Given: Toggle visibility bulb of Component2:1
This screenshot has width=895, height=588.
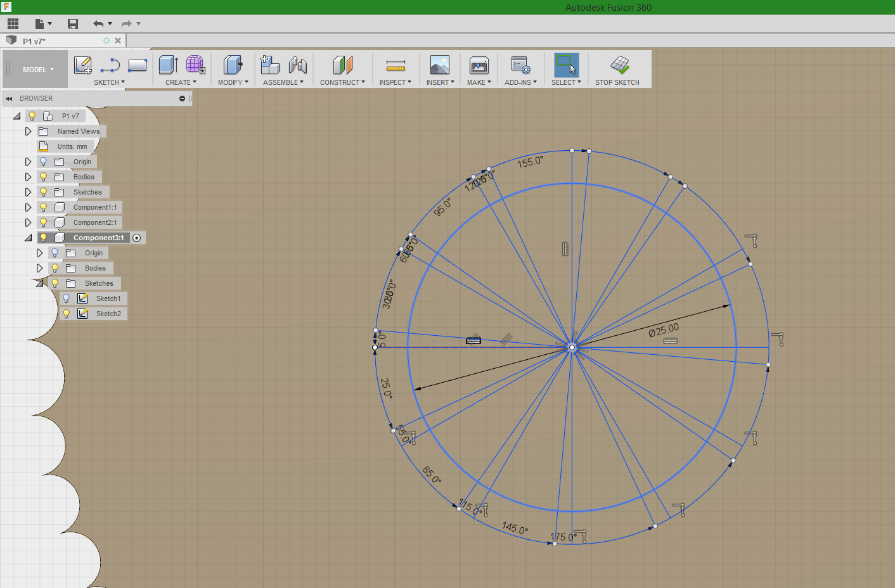Looking at the screenshot, I should click(x=44, y=222).
